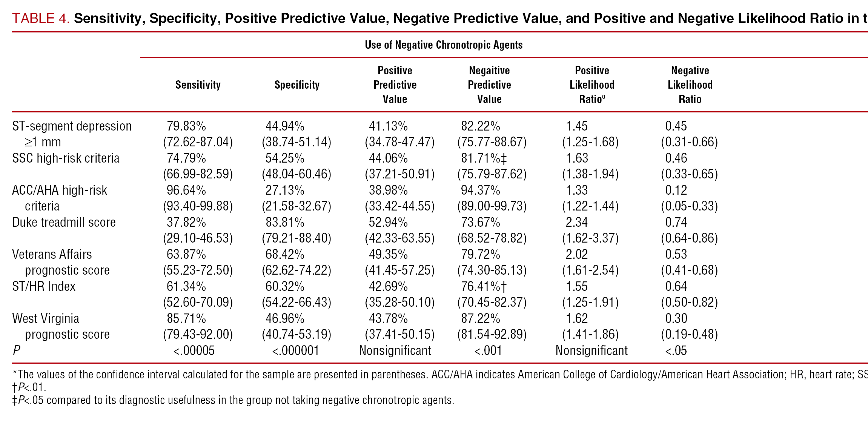Select the ACC/AHA high-risk row label
This screenshot has width=868, height=421.
click(60, 190)
